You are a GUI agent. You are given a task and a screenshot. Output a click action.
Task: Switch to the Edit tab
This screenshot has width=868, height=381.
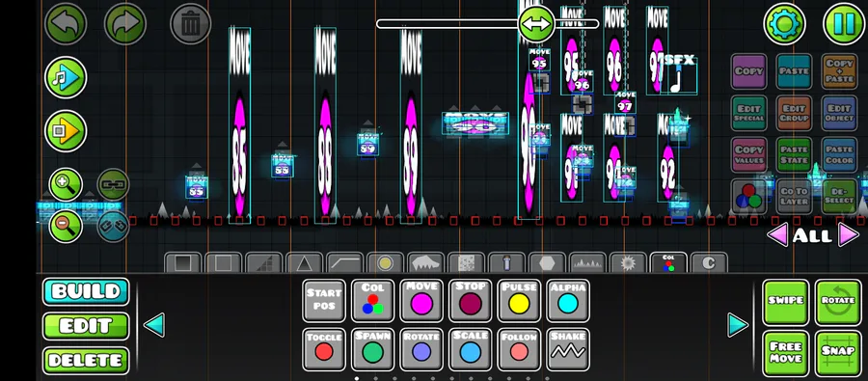(x=86, y=326)
